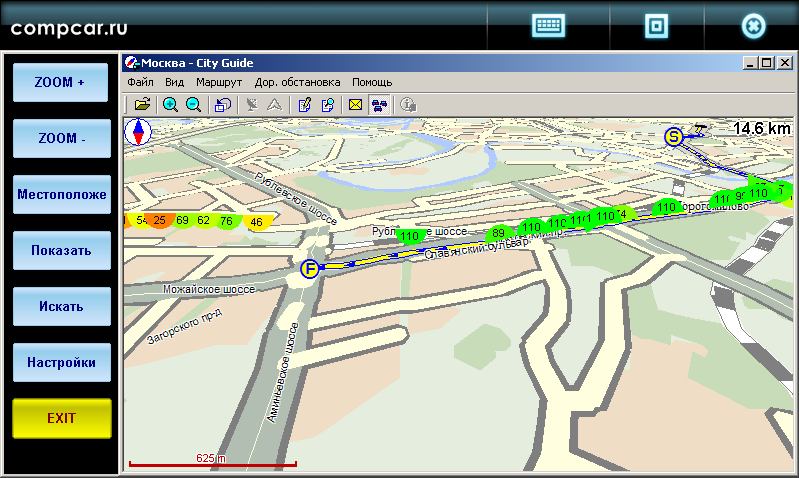This screenshot has height=478, width=799.
Task: Click the open folder toolbar icon
Action: click(142, 104)
